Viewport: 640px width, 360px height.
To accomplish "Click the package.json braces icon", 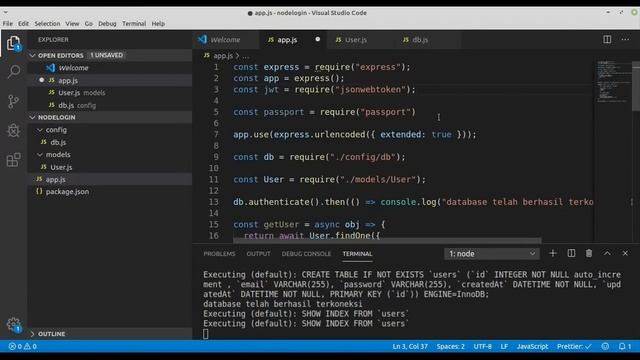I will click(39, 191).
